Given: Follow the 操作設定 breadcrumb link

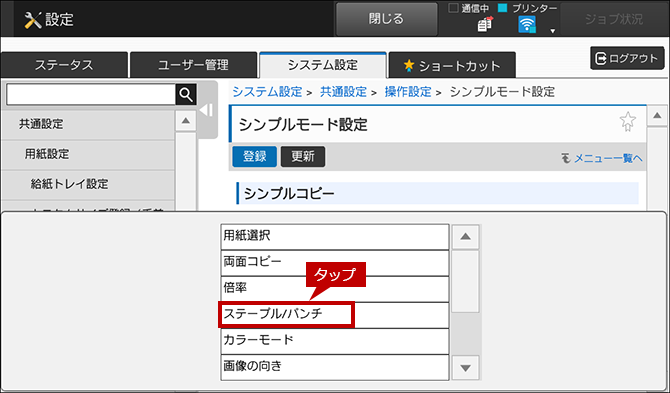Looking at the screenshot, I should [408, 92].
